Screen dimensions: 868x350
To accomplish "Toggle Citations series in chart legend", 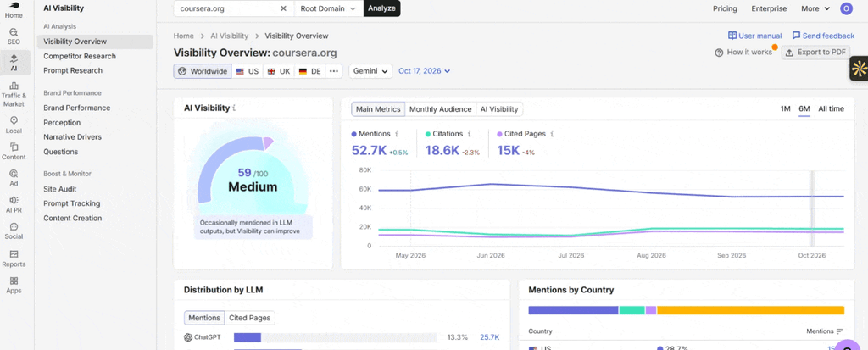I will (444, 133).
